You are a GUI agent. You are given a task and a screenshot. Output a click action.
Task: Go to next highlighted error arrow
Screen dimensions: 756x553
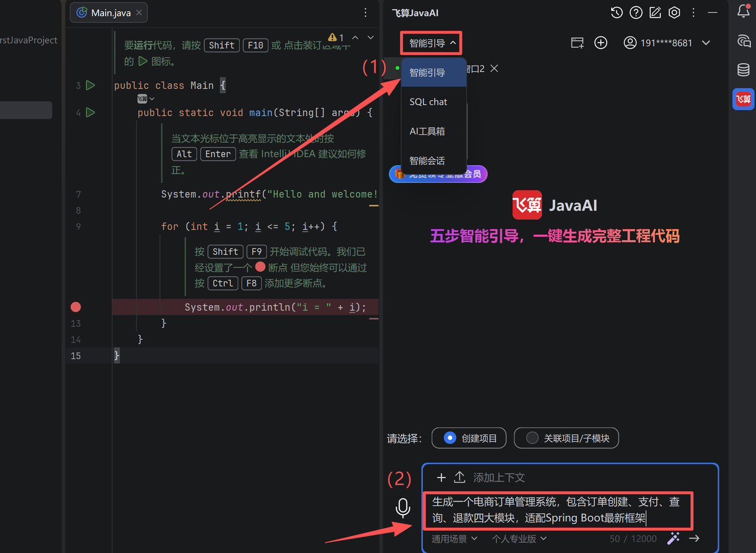coord(370,37)
